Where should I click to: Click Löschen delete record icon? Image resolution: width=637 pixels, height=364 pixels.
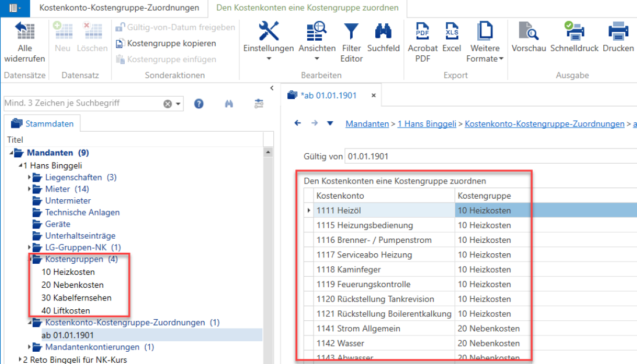92,31
